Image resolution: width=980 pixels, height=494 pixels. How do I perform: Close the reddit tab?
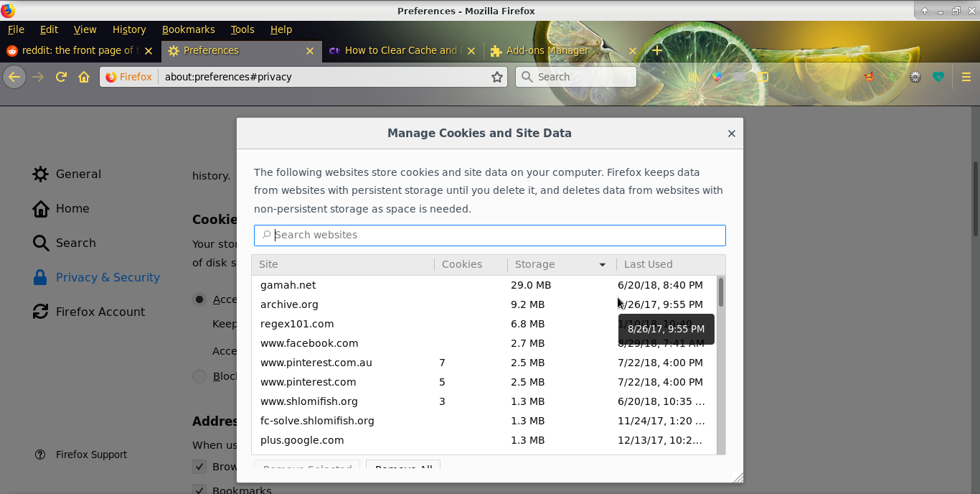coord(149,51)
